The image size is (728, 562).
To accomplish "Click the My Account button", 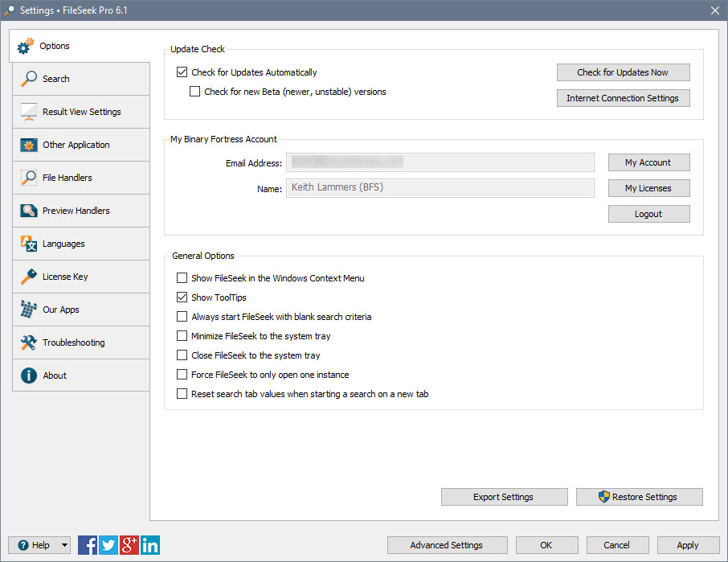I will (x=648, y=162).
